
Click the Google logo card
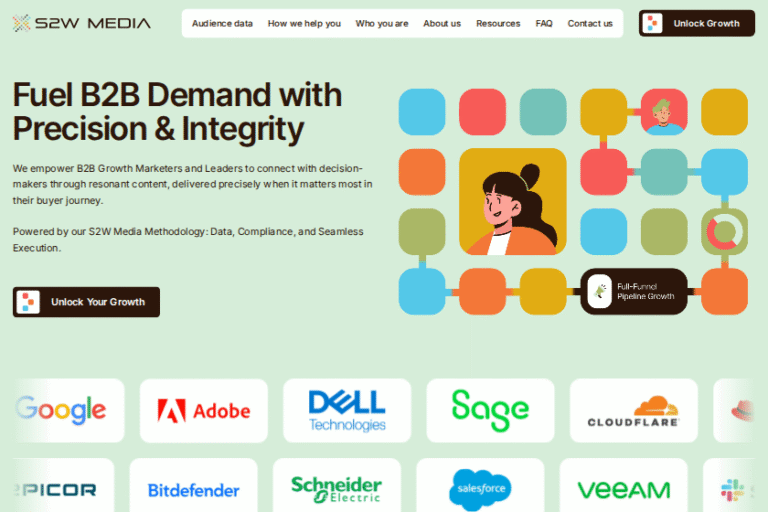pos(69,411)
